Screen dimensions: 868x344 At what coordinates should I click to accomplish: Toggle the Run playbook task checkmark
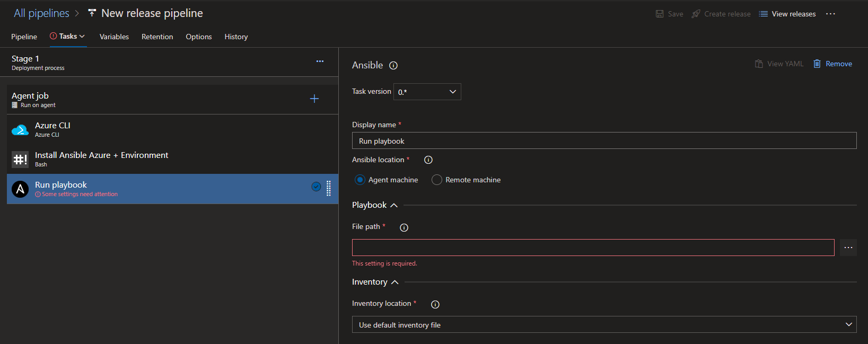316,187
